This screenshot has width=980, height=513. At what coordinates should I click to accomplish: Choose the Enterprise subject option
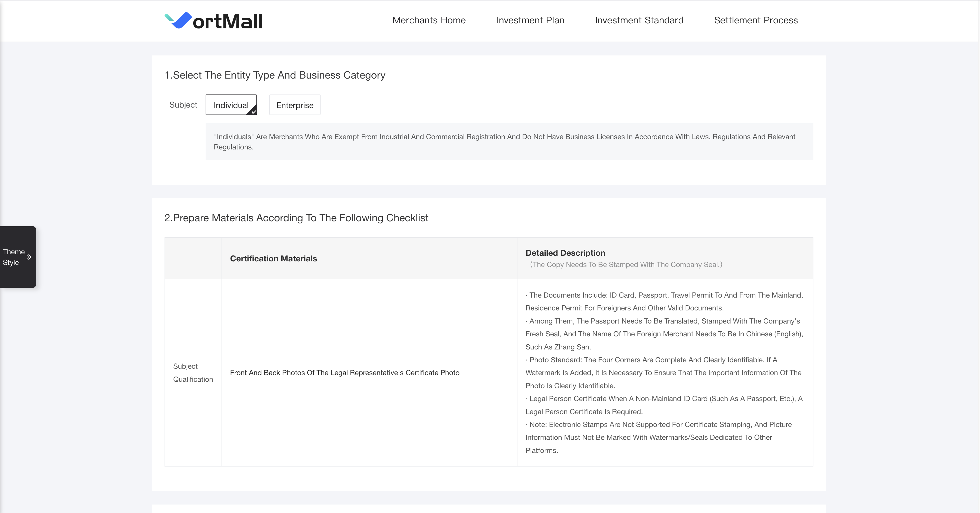click(294, 105)
